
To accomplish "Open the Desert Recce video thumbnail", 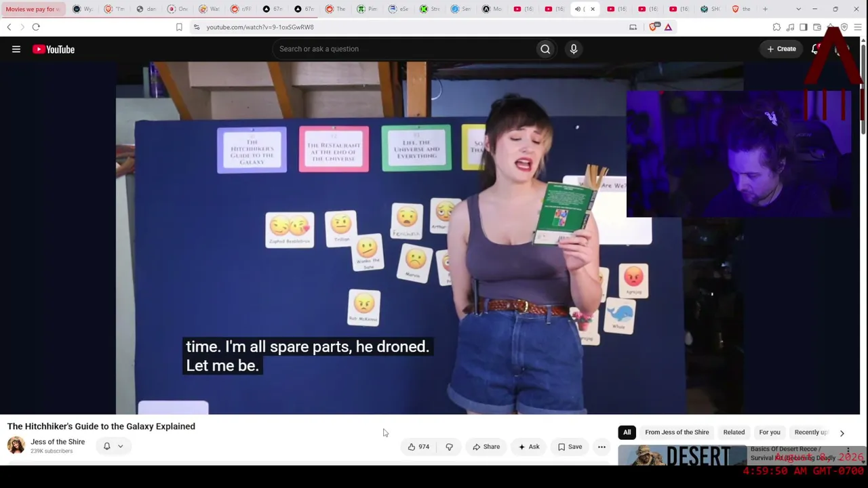I will tap(682, 455).
